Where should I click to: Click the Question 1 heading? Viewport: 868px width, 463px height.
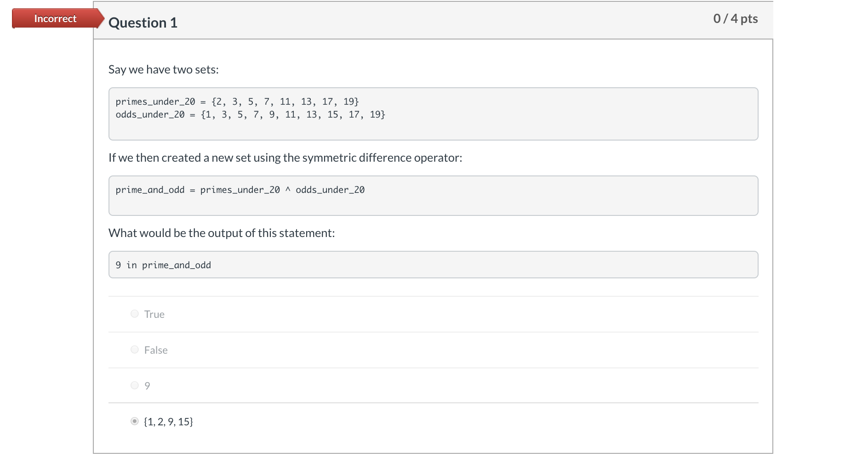click(x=143, y=23)
